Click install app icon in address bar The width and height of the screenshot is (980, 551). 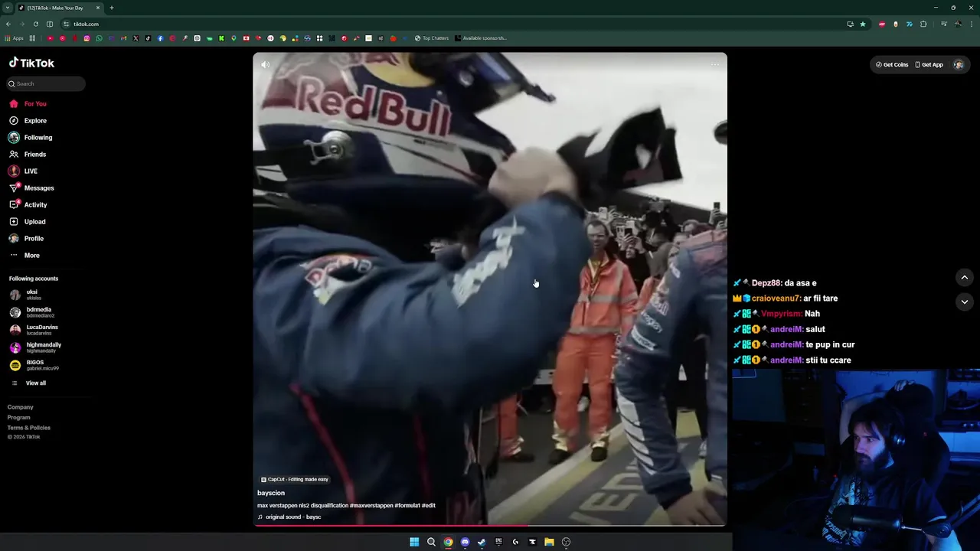[850, 24]
